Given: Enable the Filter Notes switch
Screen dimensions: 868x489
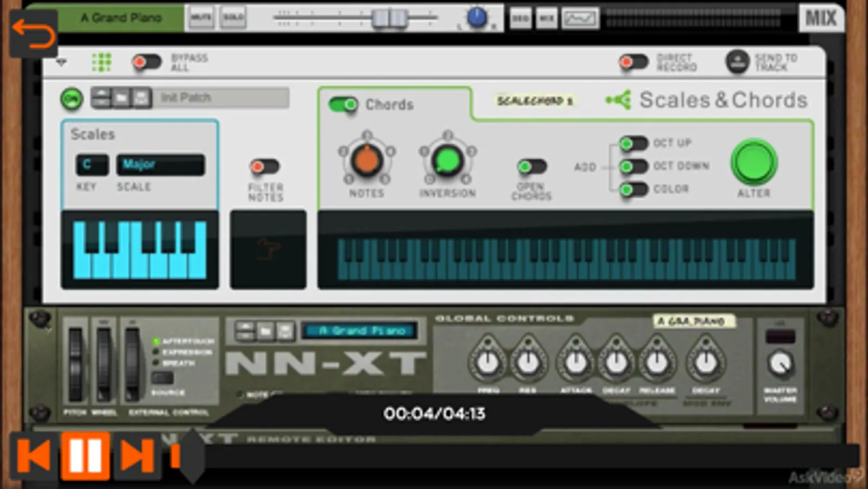Looking at the screenshot, I should [x=264, y=166].
